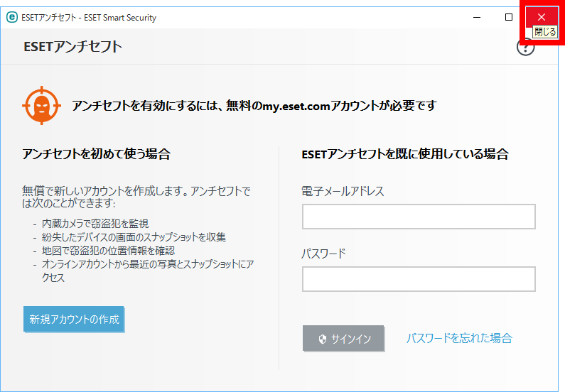The image size is (565, 392).
Task: Focus the パスワード input field
Action: (419, 279)
